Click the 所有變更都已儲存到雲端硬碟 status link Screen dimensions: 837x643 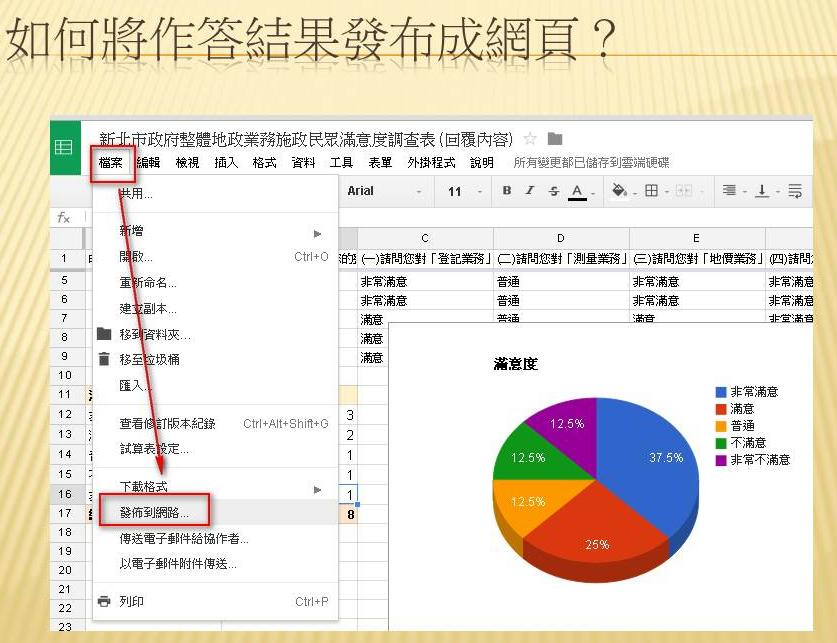point(591,163)
